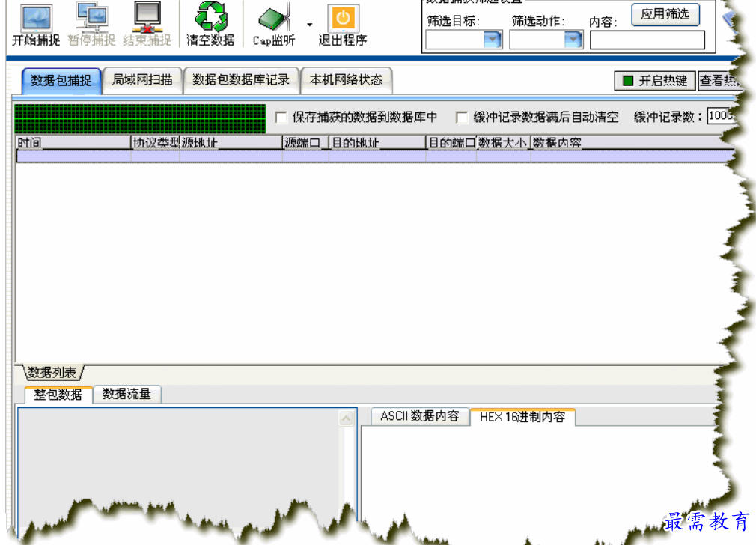
Task: Open the arrow next to Cap监听
Action: click(309, 24)
